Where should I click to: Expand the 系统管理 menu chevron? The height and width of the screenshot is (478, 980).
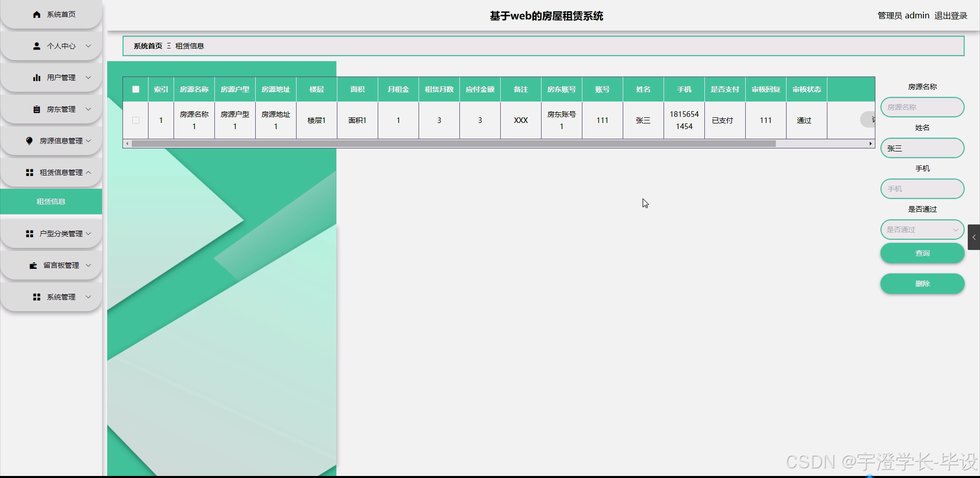tap(88, 297)
